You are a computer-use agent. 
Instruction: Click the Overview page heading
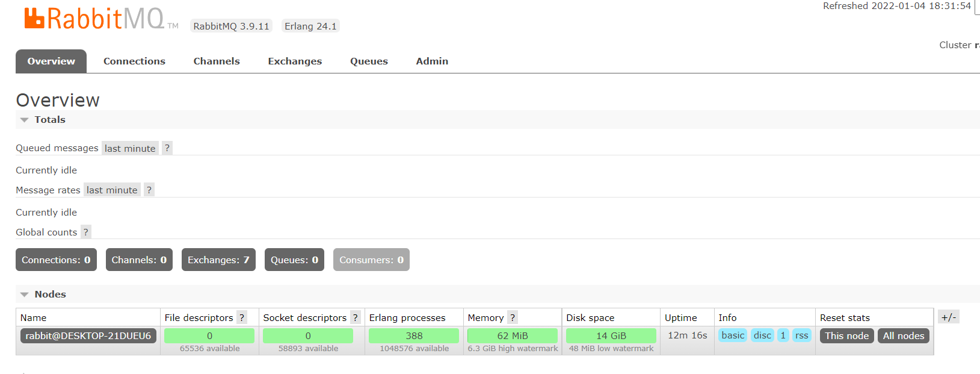[x=58, y=100]
